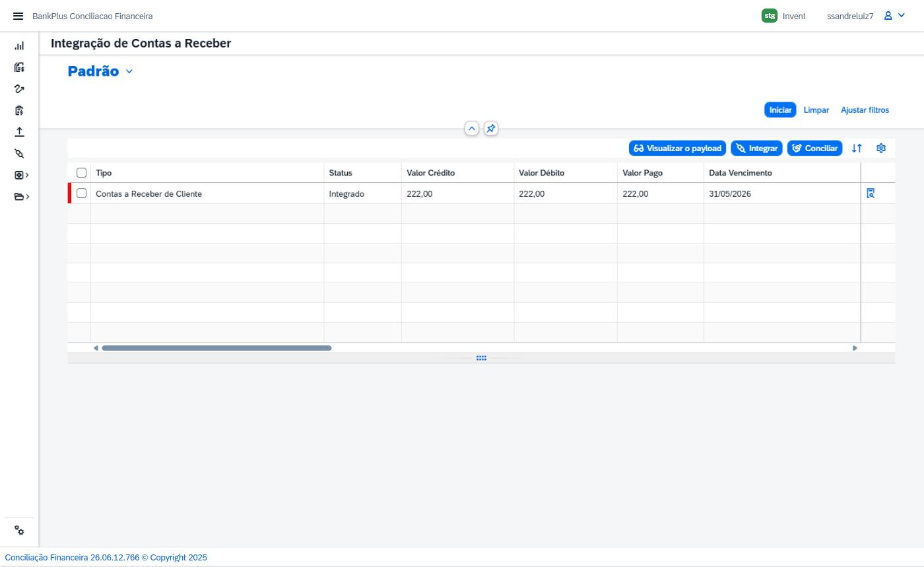Viewport: 924px width, 567px height.
Task: Open the upload arrow sidebar icon
Action: coord(19,132)
